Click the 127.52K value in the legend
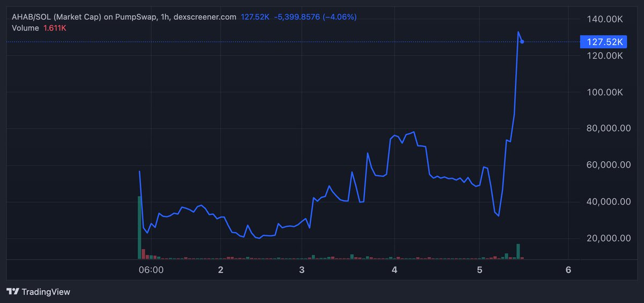This screenshot has height=303, width=644. pyautogui.click(x=255, y=17)
